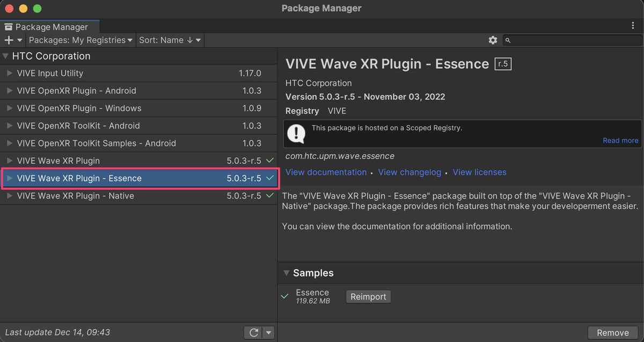Click the installed checkmark for VIVE Wave XR Plugin - Native
Viewport: 644px width, 342px height.
pos(270,195)
